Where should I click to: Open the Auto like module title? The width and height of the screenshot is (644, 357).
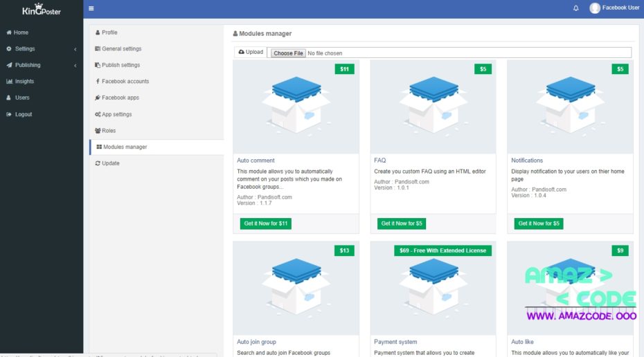click(522, 342)
